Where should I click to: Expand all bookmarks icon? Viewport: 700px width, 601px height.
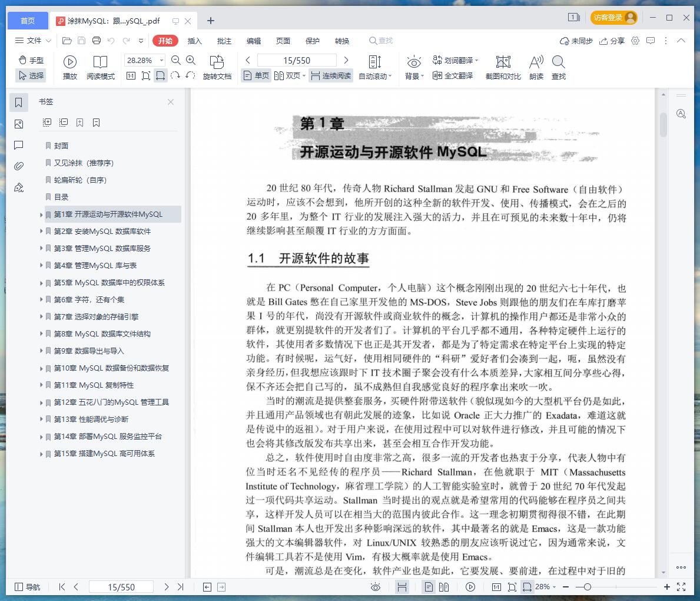click(47, 123)
